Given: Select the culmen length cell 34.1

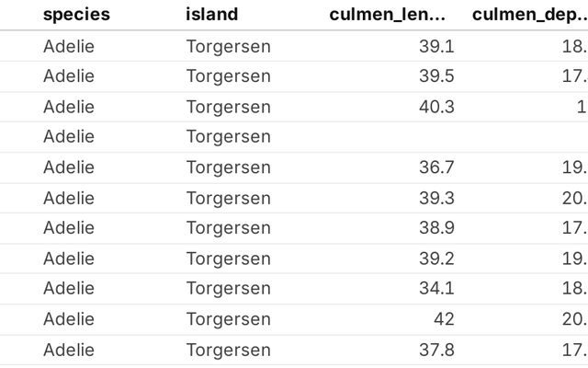Looking at the screenshot, I should click(435, 289).
